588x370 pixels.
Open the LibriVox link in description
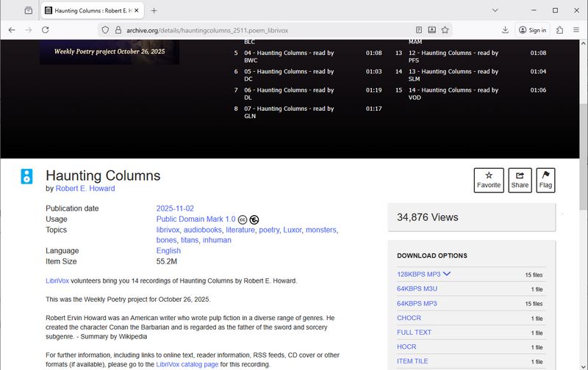pos(57,281)
